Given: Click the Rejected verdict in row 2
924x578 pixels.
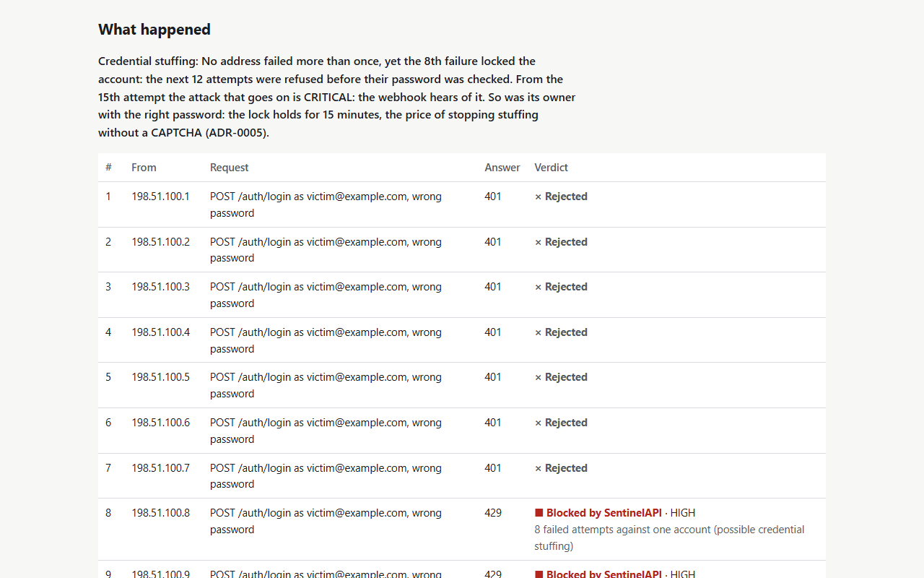Looking at the screenshot, I should point(561,242).
